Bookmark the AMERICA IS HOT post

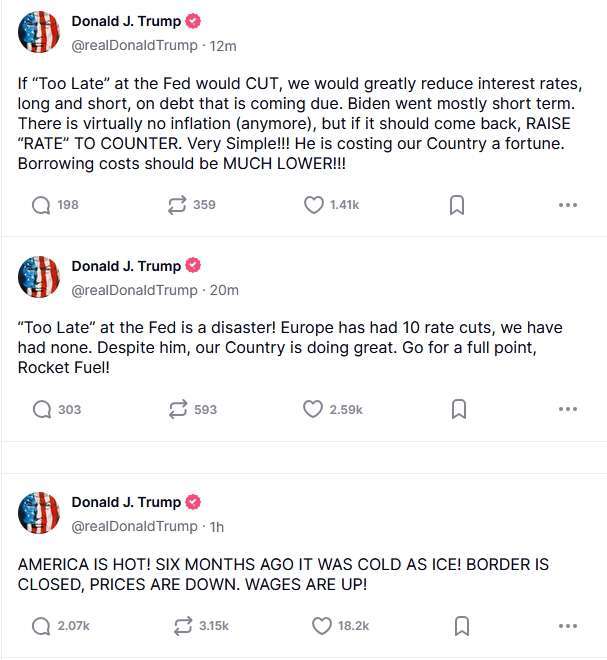pos(462,626)
